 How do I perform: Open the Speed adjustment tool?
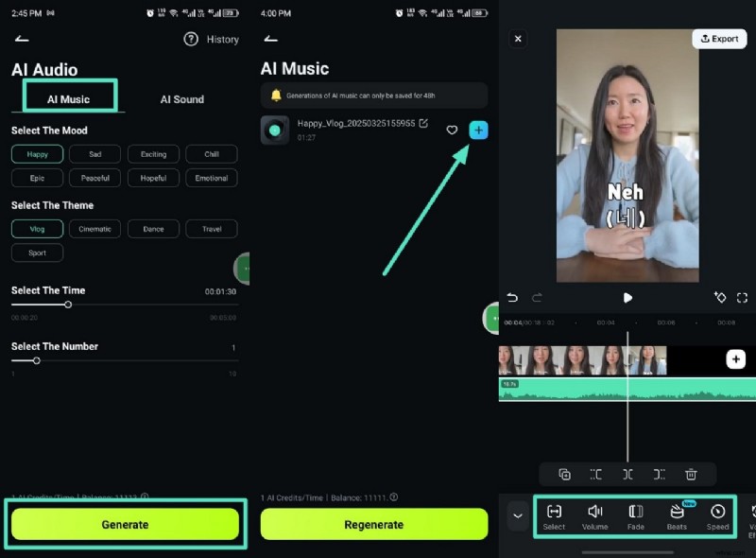point(717,515)
